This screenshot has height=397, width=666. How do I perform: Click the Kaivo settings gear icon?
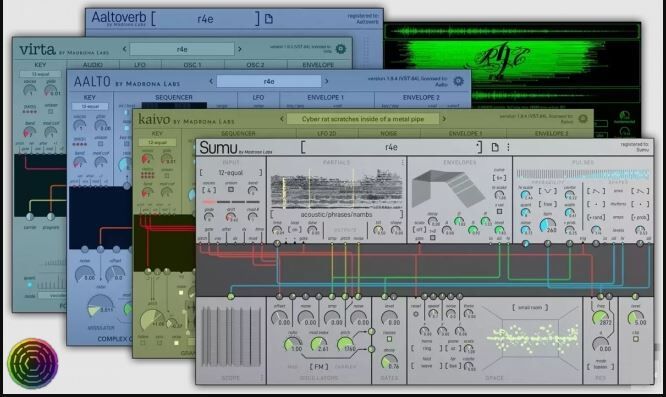tap(583, 118)
